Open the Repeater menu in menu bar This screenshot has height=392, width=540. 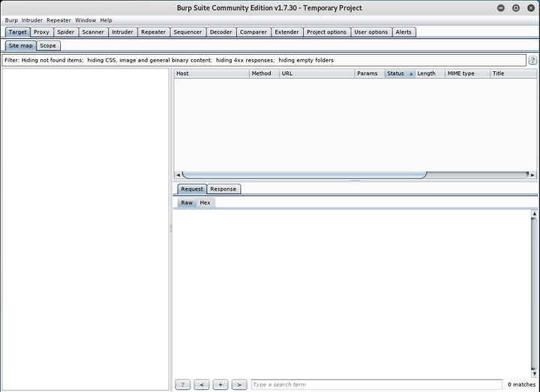58,20
